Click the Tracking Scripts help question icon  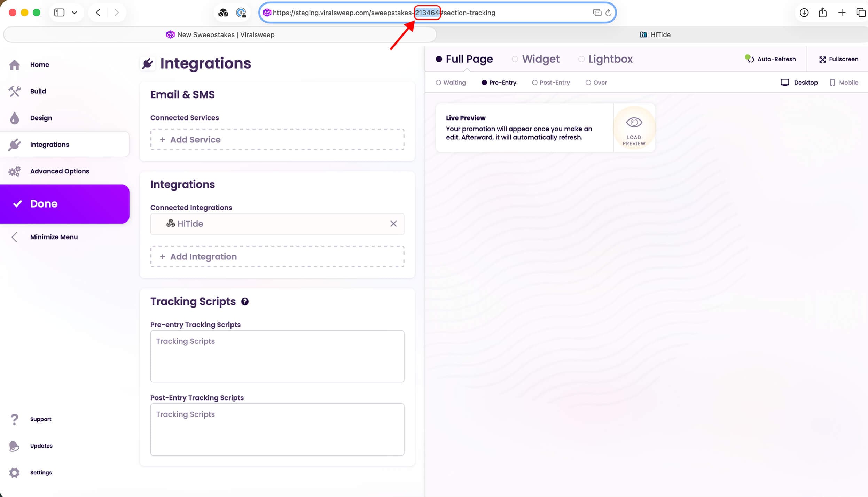[245, 302]
